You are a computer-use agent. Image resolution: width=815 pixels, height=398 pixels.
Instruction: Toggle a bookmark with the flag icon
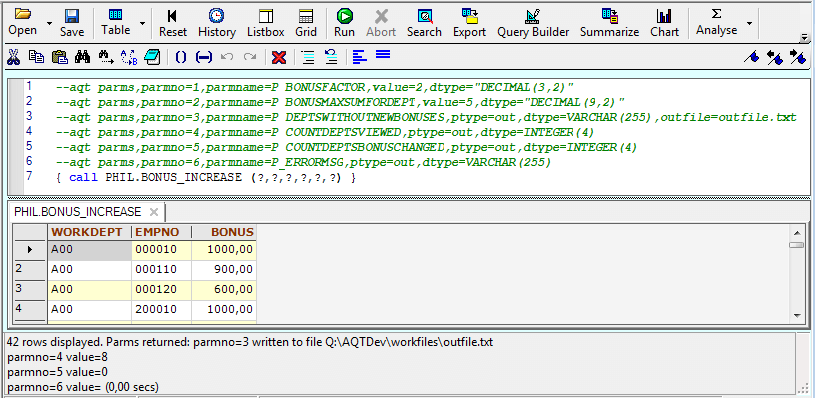click(751, 57)
